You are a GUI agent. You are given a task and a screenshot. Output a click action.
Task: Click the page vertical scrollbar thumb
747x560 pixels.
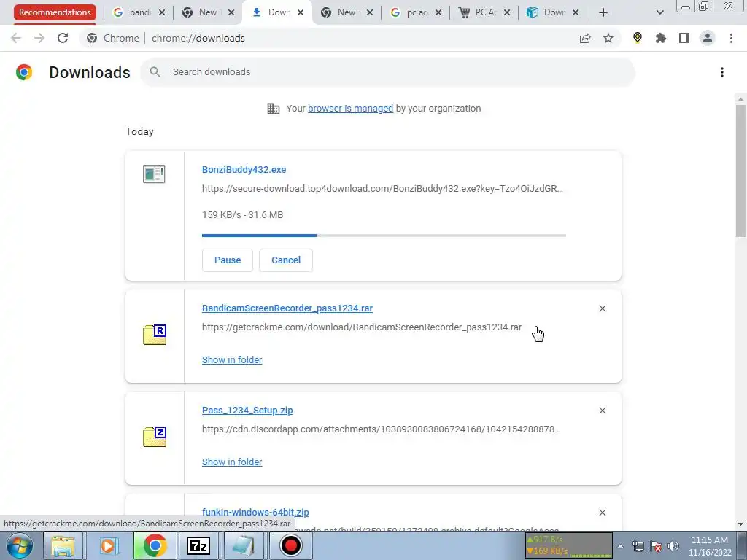tap(740, 170)
